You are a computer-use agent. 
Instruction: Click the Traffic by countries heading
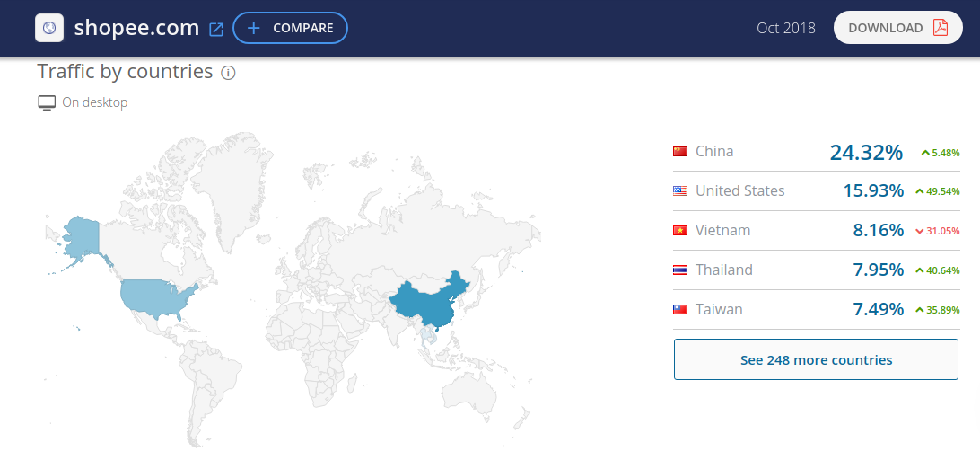pos(125,71)
